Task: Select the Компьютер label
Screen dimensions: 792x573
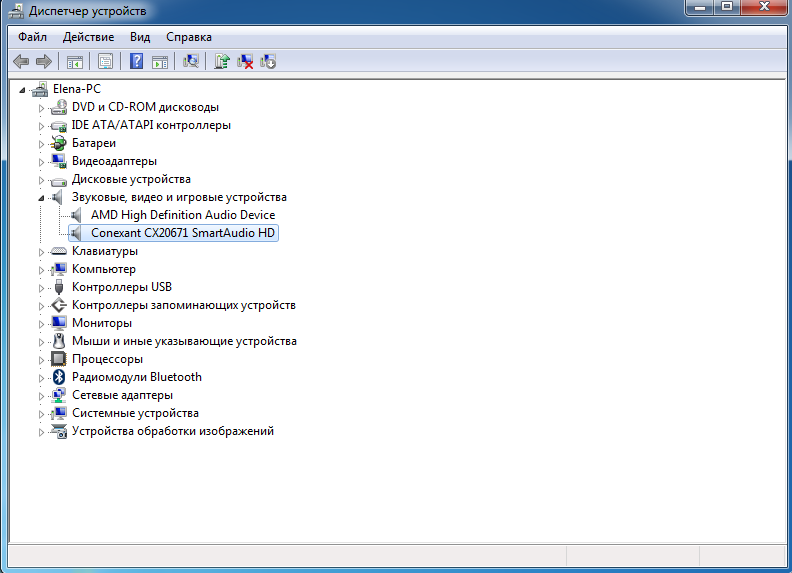Action: tap(104, 269)
